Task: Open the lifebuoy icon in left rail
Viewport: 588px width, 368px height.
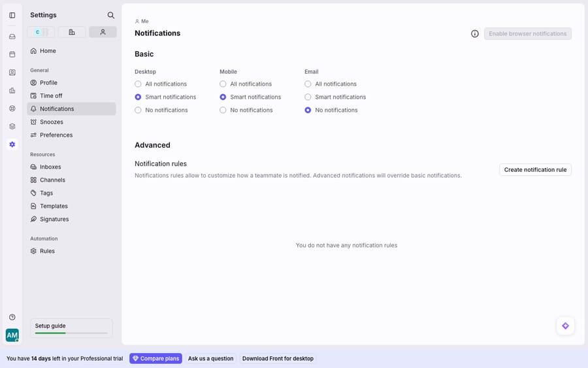Action: (x=12, y=109)
